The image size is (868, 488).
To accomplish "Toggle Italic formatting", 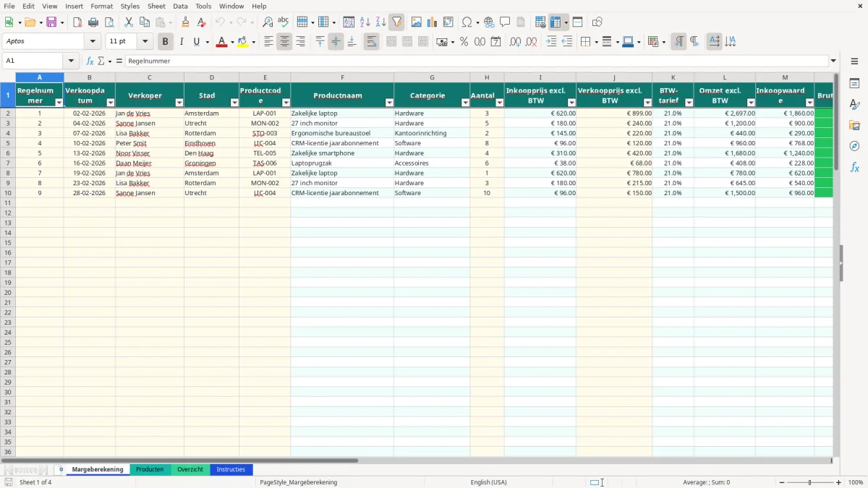I will coord(181,42).
